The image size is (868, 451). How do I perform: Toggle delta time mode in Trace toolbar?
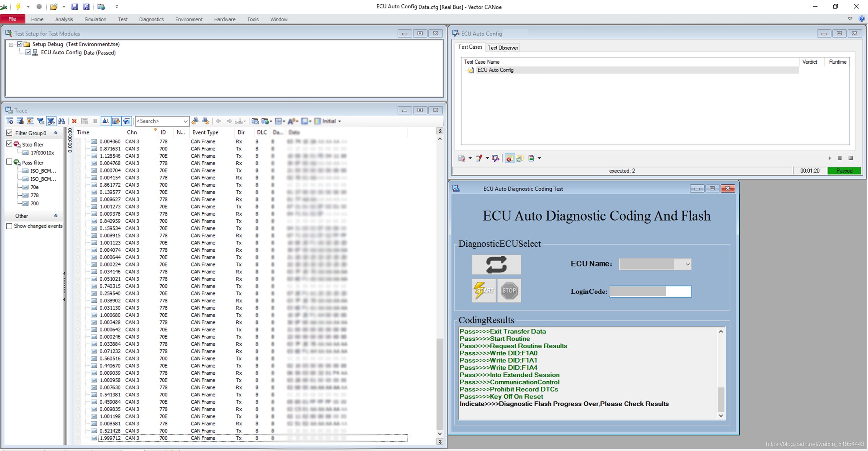106,121
